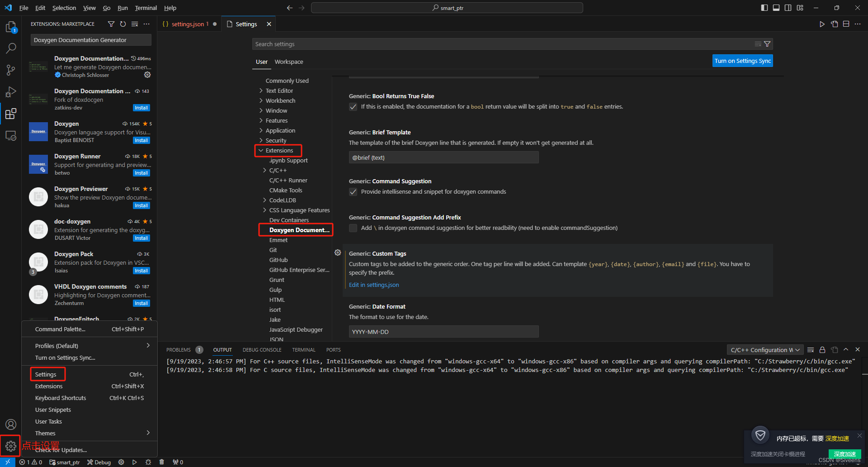868x467 pixels.
Task: Select Settings in the manage menu
Action: pyautogui.click(x=90, y=374)
